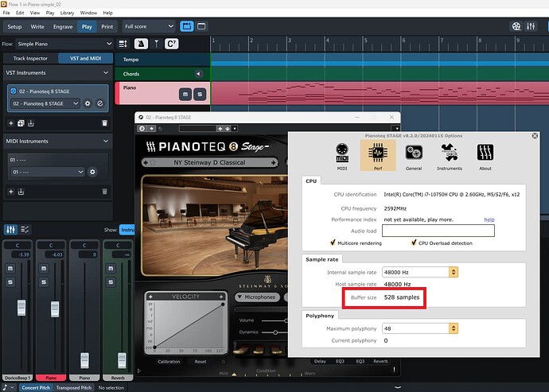Image resolution: width=549 pixels, height=392 pixels.
Task: Open the Instruments options tab in Pianoteq
Action: [x=450, y=156]
